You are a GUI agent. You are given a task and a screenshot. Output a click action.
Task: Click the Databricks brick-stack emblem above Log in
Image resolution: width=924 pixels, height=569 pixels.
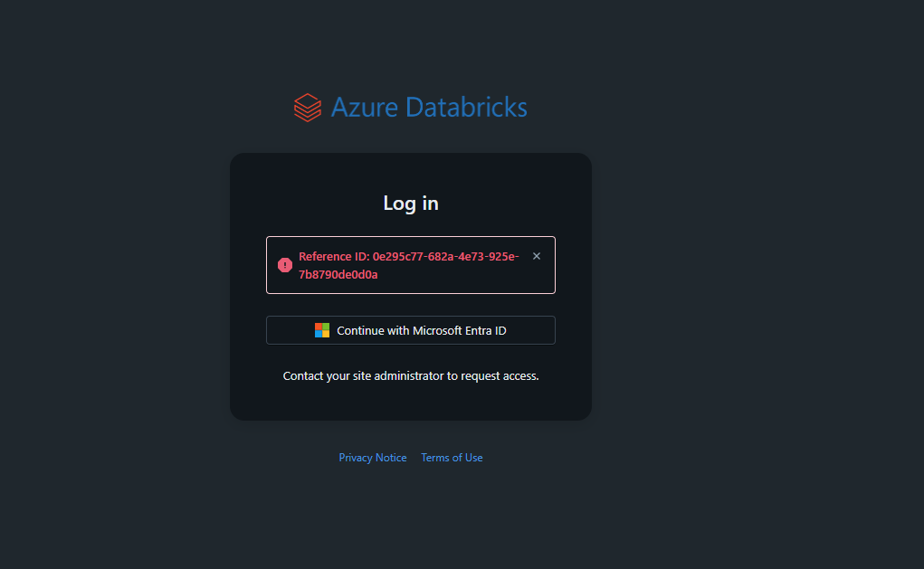coord(308,107)
